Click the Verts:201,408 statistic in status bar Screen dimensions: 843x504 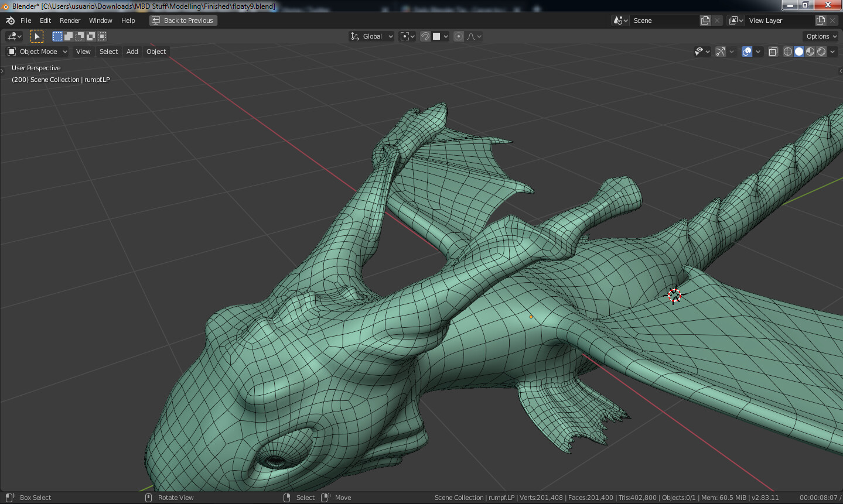point(541,498)
